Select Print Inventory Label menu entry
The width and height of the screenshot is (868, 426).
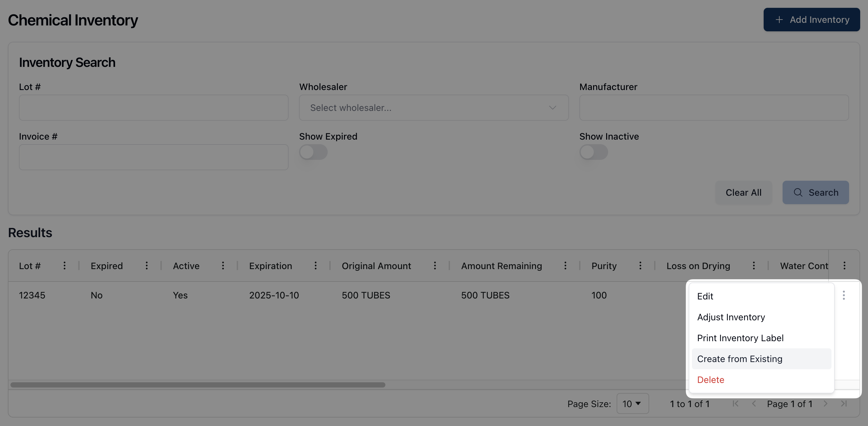tap(740, 338)
